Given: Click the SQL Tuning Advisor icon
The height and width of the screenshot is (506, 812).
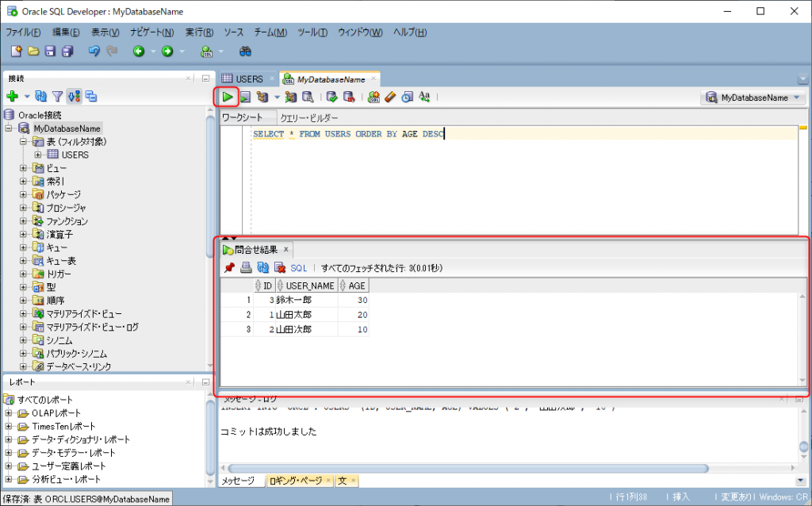Looking at the screenshot, I should pos(308,97).
